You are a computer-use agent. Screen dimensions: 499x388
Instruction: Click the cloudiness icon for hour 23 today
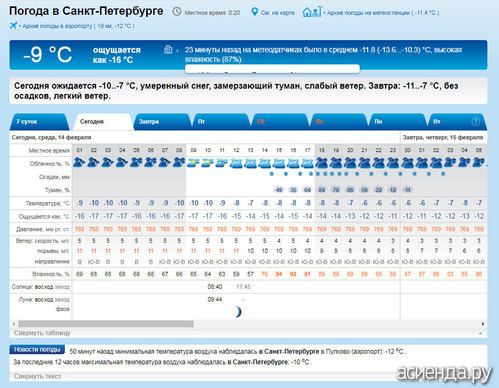coord(393,163)
